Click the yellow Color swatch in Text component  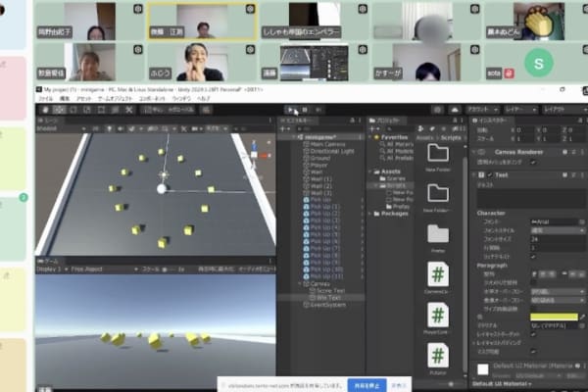pyautogui.click(x=554, y=316)
